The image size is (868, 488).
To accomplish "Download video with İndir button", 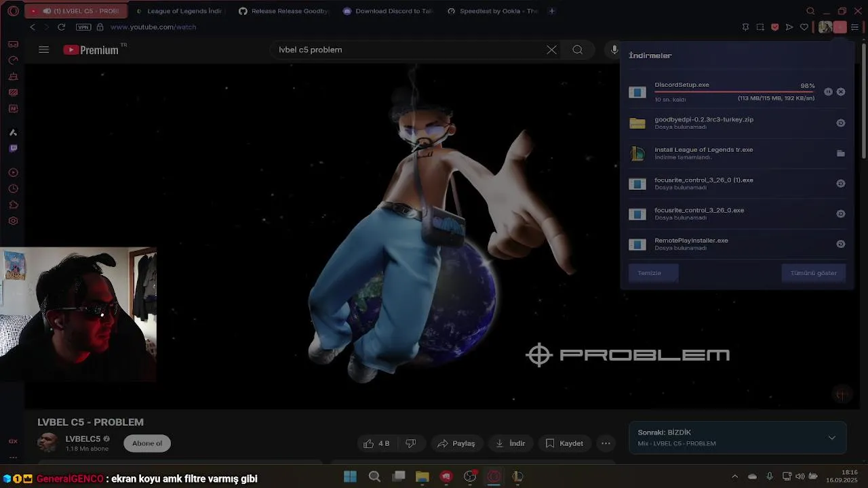I will 510,443.
